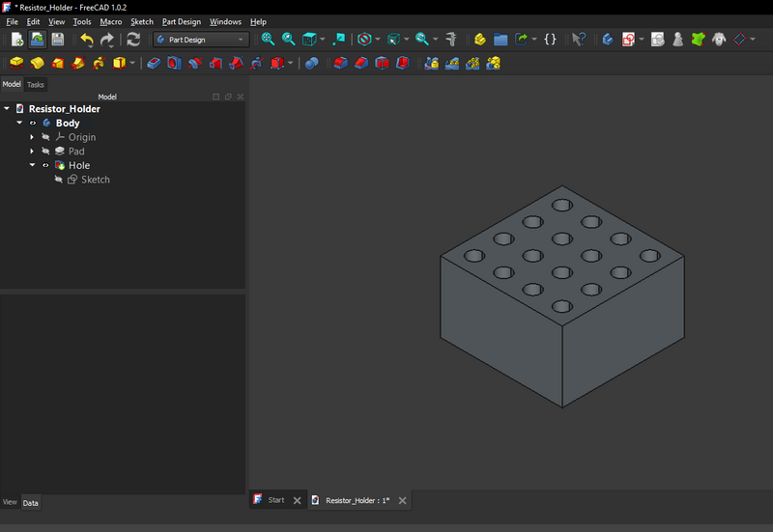Open the Measure caliper tool

(451, 40)
